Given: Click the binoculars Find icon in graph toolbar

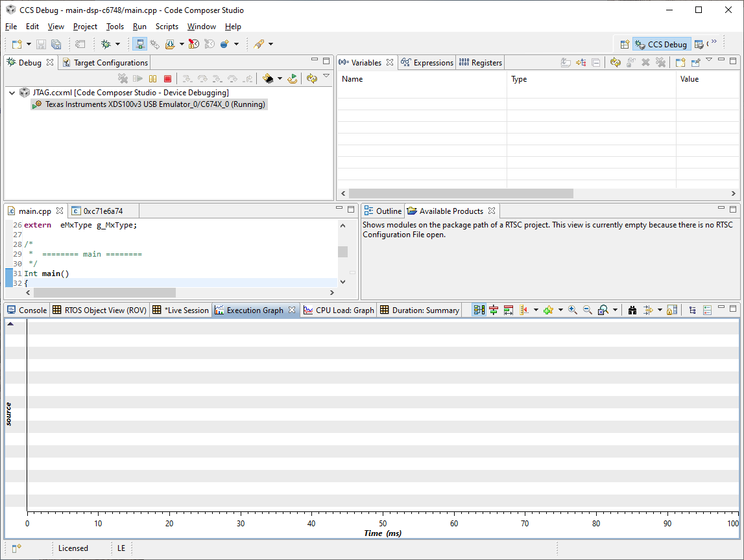Looking at the screenshot, I should click(x=632, y=310).
